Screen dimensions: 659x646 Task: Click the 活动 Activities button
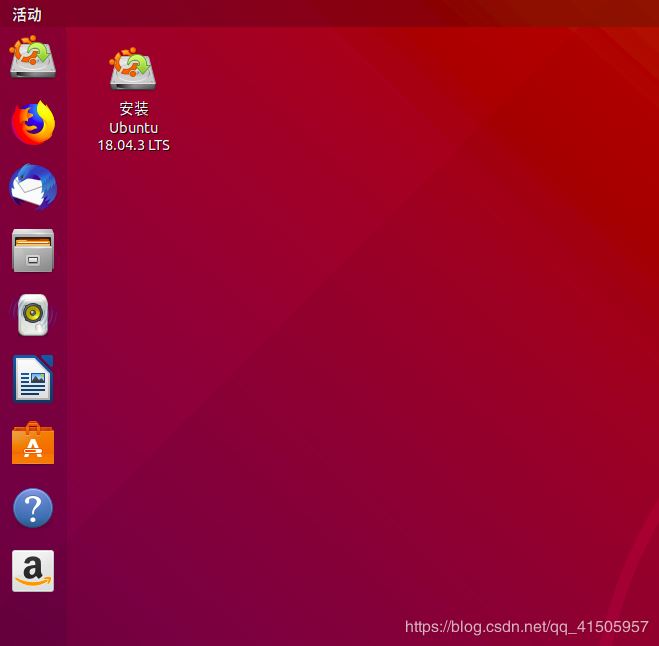27,14
